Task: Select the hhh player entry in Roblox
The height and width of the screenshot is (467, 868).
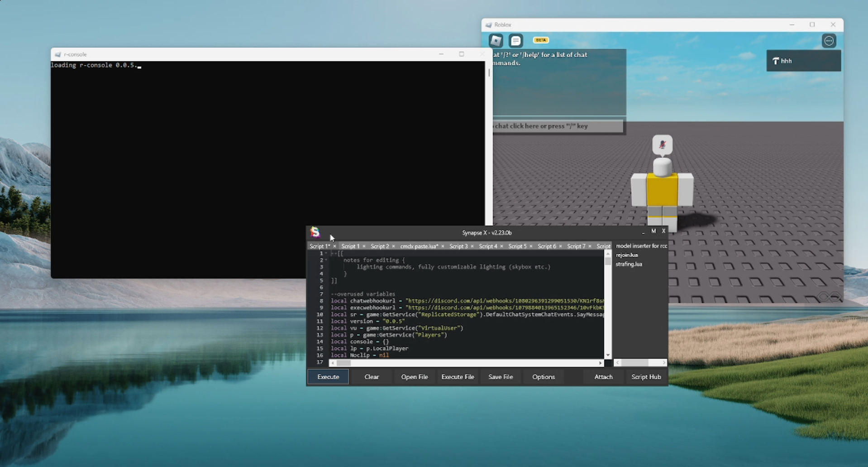Action: click(x=803, y=61)
